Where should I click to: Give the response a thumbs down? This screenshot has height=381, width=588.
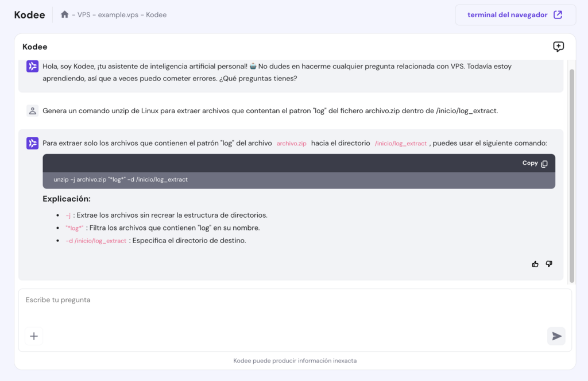[548, 263]
